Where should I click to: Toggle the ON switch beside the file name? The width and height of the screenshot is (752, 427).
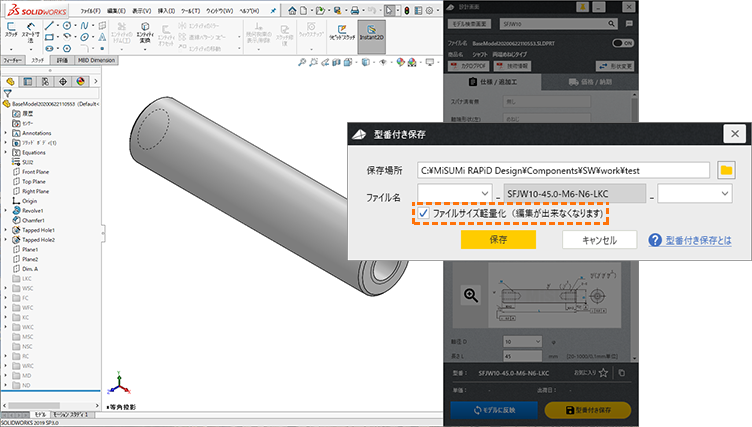pyautogui.click(x=623, y=43)
